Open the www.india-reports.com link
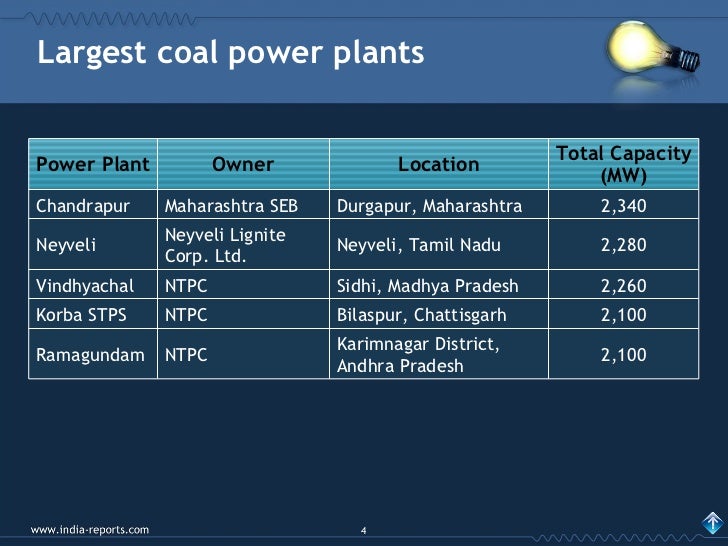 [90, 530]
